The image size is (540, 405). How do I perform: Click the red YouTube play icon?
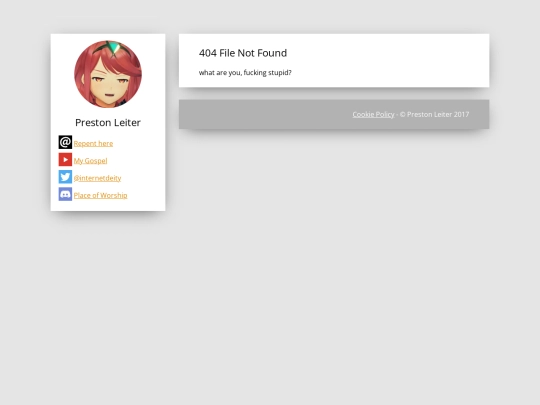pyautogui.click(x=65, y=159)
